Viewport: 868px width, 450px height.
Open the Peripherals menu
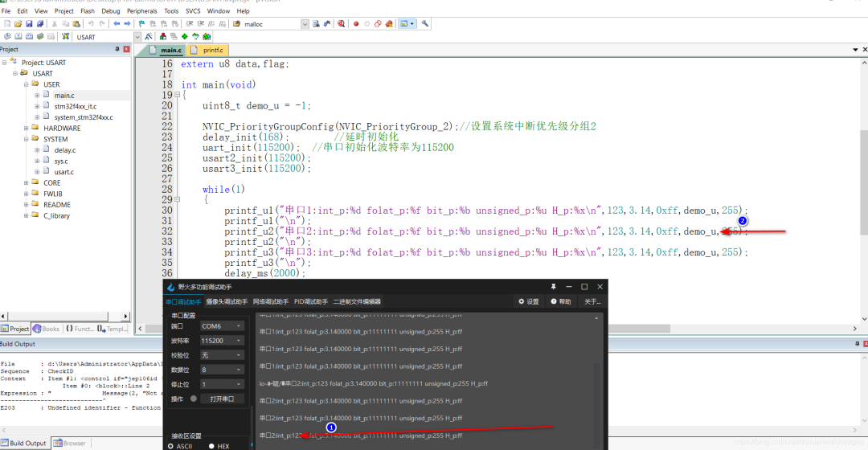pos(141,11)
